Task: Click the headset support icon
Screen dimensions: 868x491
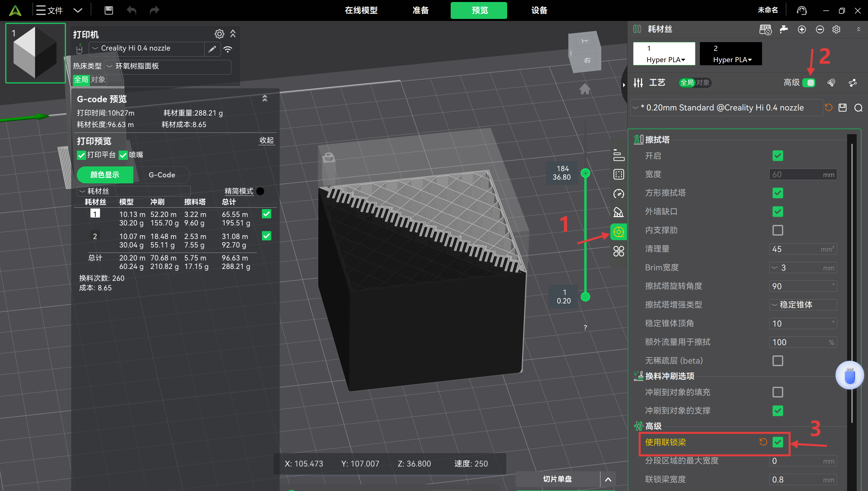Action: pos(802,10)
